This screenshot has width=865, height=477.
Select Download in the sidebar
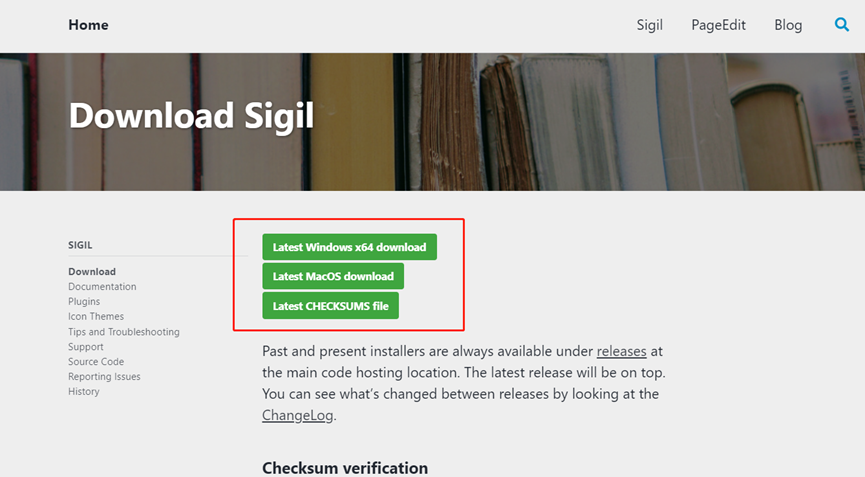(92, 272)
